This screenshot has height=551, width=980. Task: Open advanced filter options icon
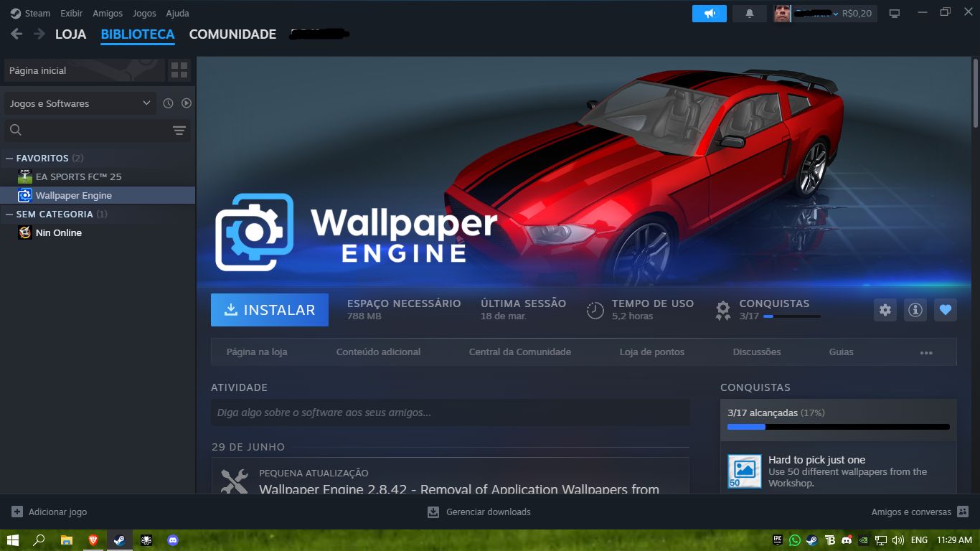(179, 130)
